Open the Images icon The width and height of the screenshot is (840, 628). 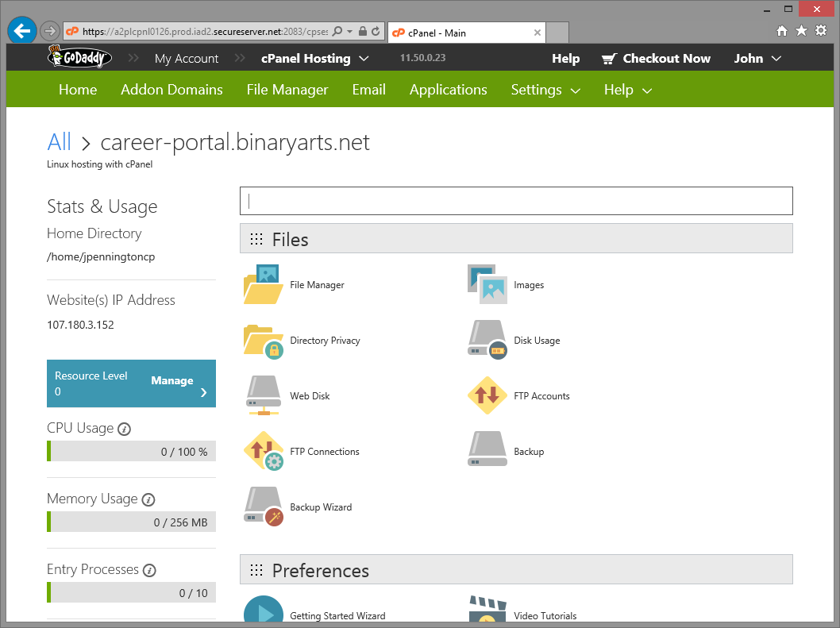[x=487, y=284]
